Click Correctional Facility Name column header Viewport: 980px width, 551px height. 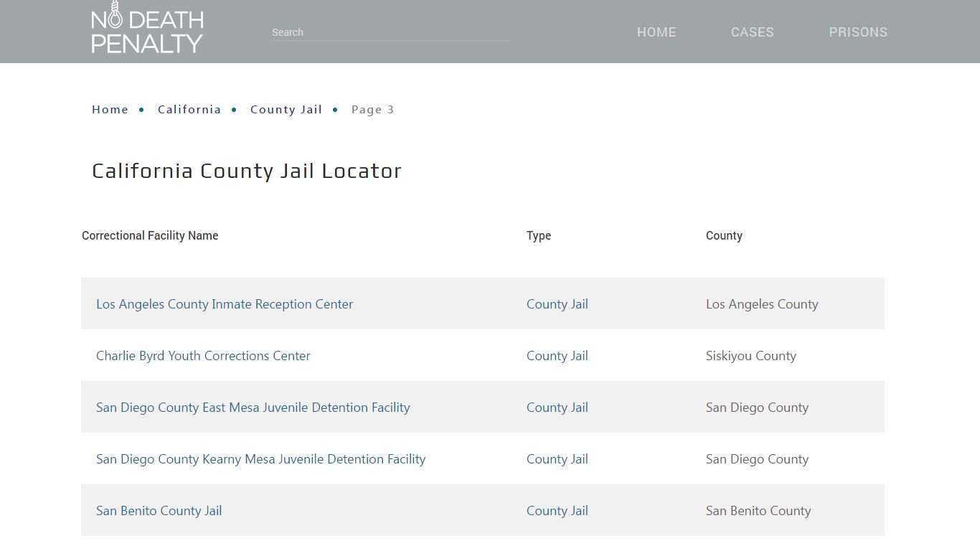pyautogui.click(x=150, y=235)
